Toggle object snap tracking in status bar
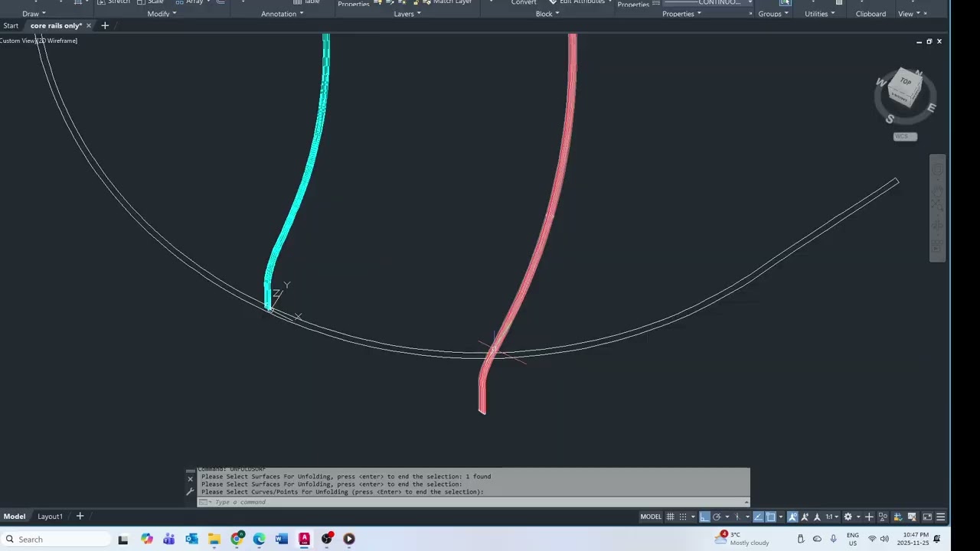980x551 pixels. tap(758, 517)
